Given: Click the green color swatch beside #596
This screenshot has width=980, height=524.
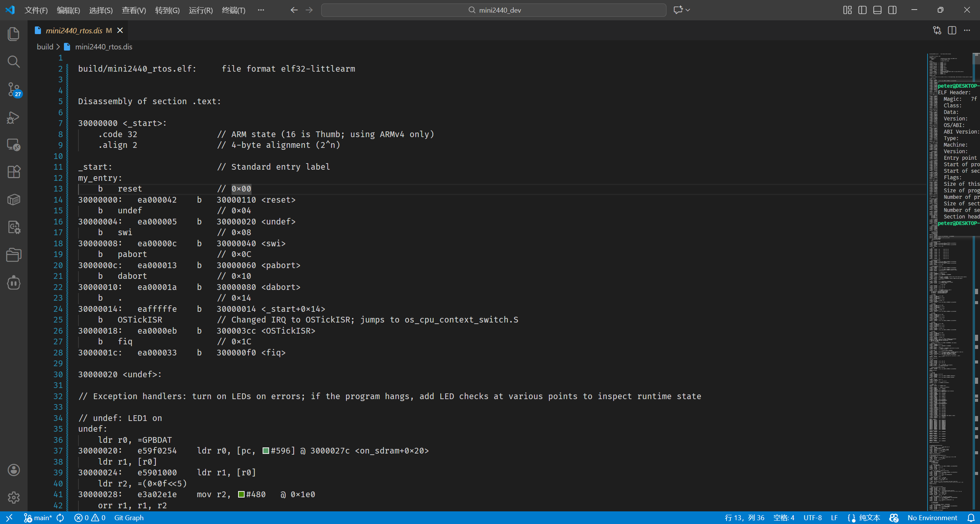Looking at the screenshot, I should pos(266,451).
